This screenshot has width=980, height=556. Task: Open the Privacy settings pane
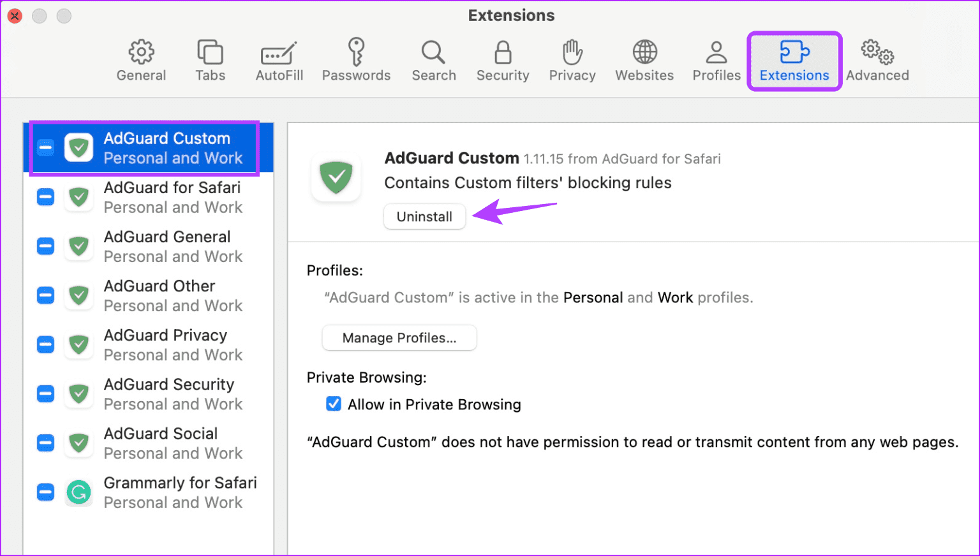[x=571, y=59]
